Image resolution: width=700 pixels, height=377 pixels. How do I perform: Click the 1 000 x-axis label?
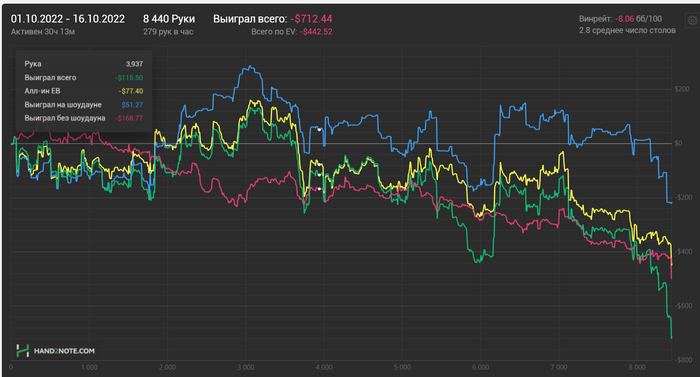click(x=89, y=368)
